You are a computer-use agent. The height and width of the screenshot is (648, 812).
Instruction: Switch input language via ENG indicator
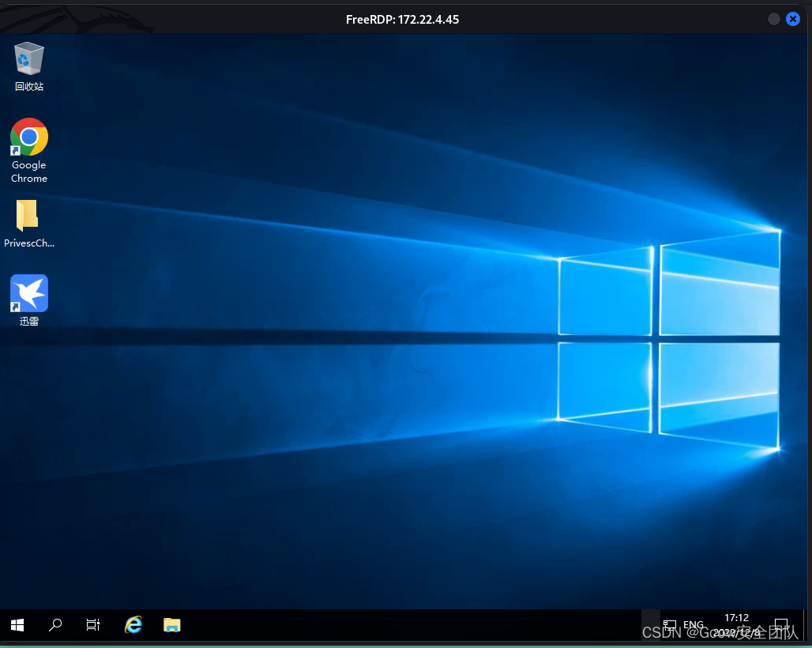[694, 625]
